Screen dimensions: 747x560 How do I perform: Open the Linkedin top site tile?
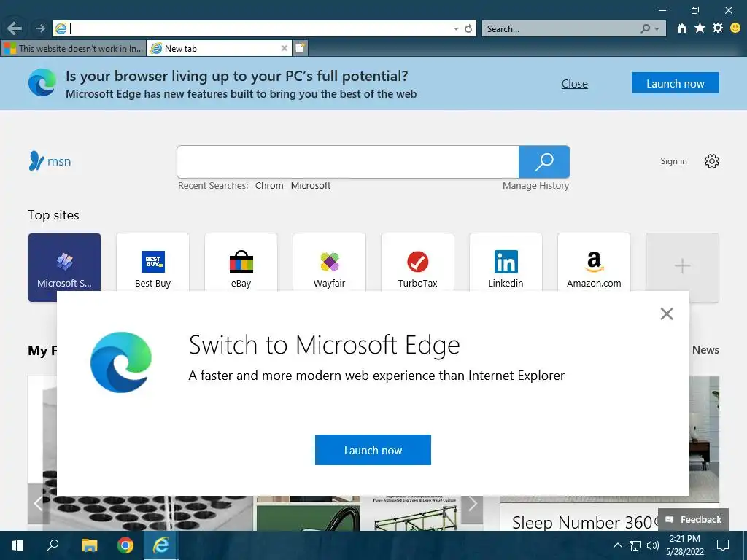506,264
